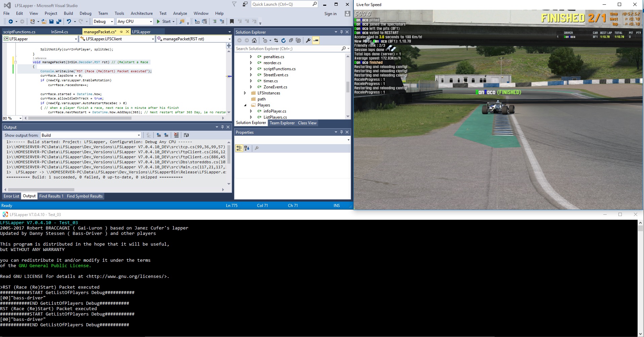
Task: Switch to Team Explorer tab
Action: 282,123
